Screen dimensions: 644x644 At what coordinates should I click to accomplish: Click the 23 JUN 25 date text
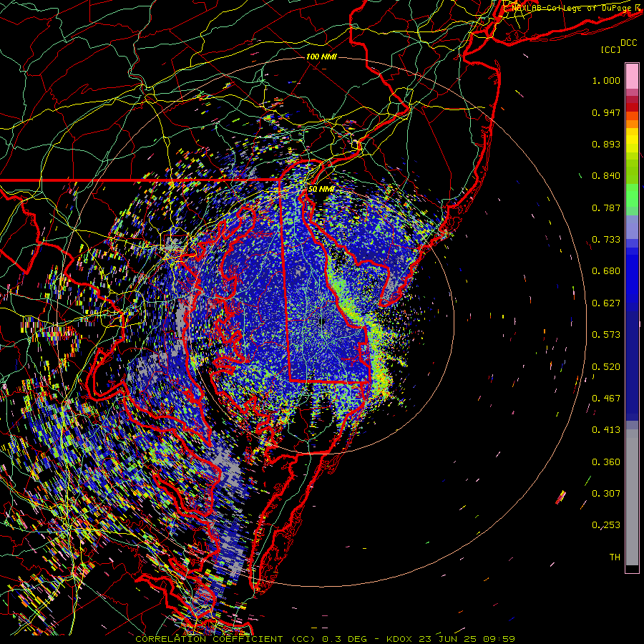(x=447, y=639)
